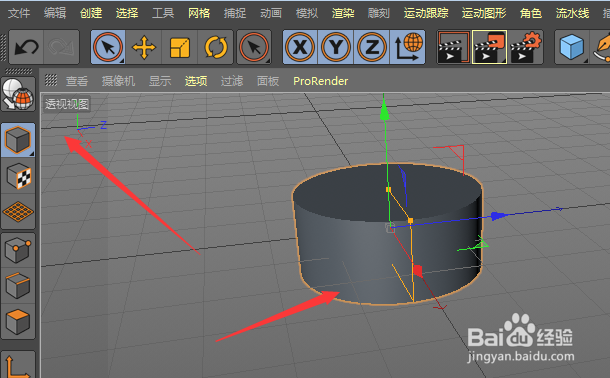Image resolution: width=610 pixels, height=378 pixels.
Task: Open the 文件 menu
Action: tap(19, 13)
